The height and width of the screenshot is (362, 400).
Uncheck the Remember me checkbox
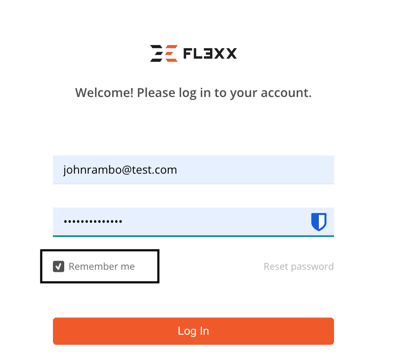(x=58, y=266)
